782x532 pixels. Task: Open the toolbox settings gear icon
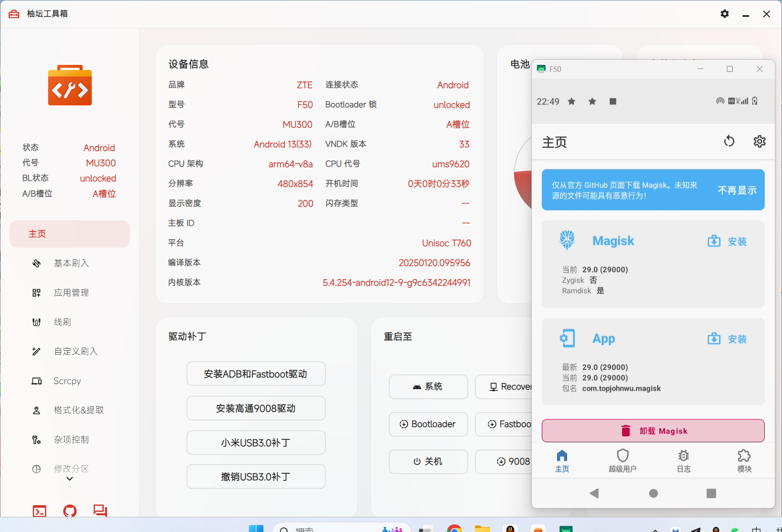coord(725,14)
